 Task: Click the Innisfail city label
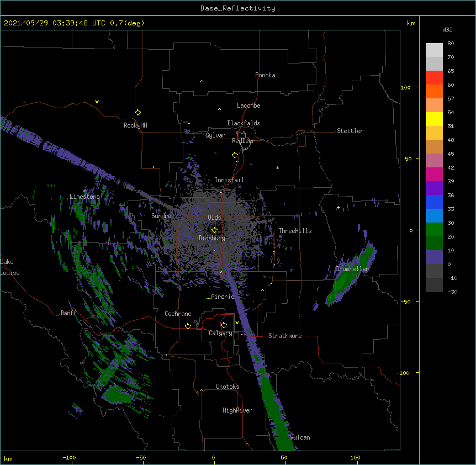click(x=229, y=180)
